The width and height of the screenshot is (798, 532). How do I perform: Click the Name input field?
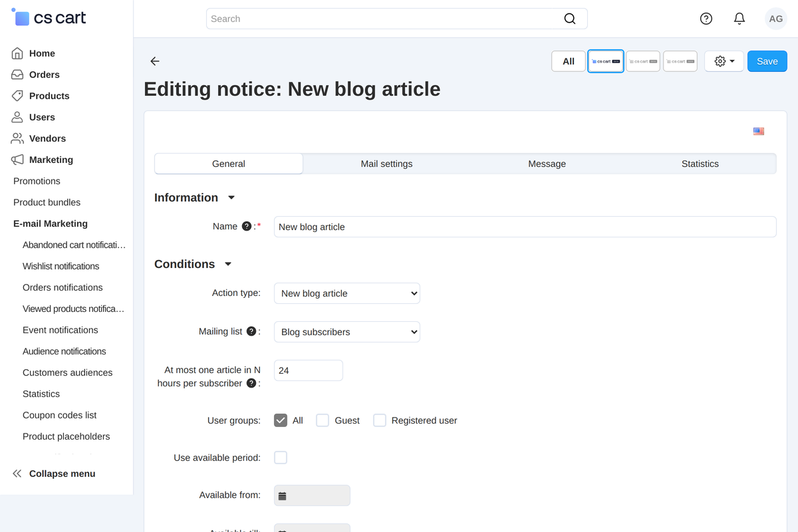[x=525, y=227]
